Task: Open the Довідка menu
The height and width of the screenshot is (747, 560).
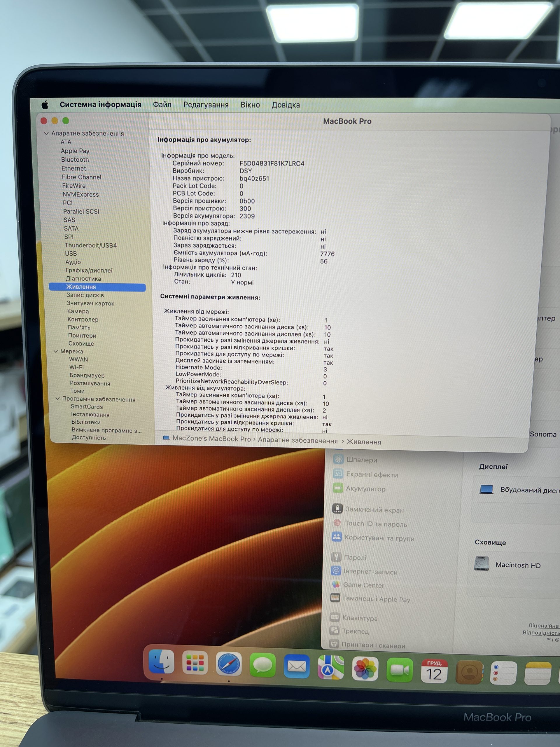Action: (x=286, y=105)
